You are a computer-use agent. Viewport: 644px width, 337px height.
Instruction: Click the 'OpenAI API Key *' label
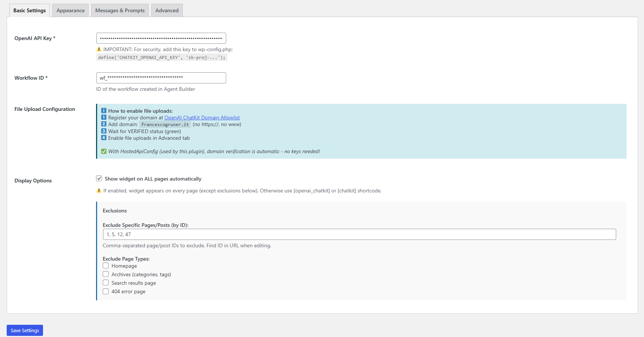tap(35, 38)
